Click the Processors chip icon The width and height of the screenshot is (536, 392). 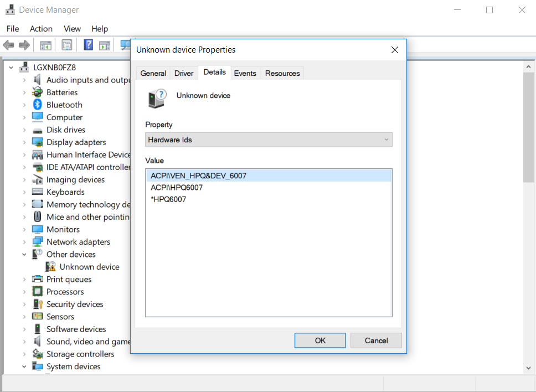[38, 292]
